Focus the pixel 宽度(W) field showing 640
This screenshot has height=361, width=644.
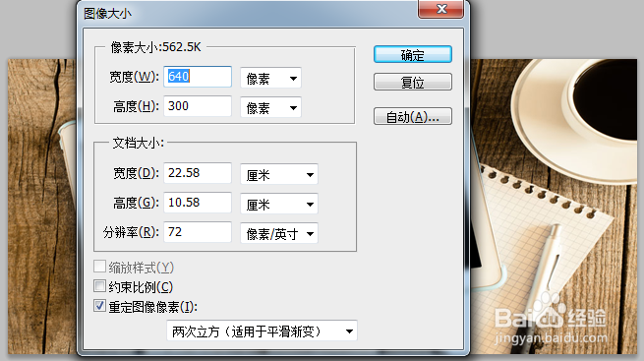[x=198, y=77]
